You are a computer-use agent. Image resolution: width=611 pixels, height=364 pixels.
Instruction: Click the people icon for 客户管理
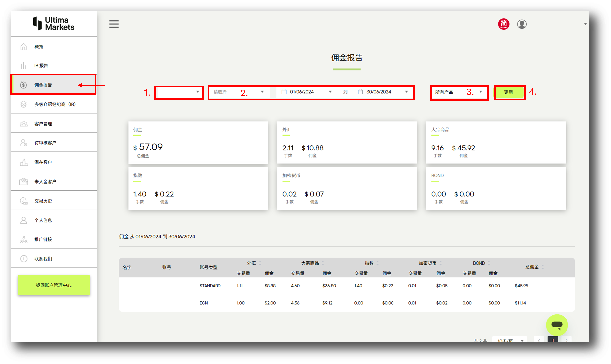(24, 124)
